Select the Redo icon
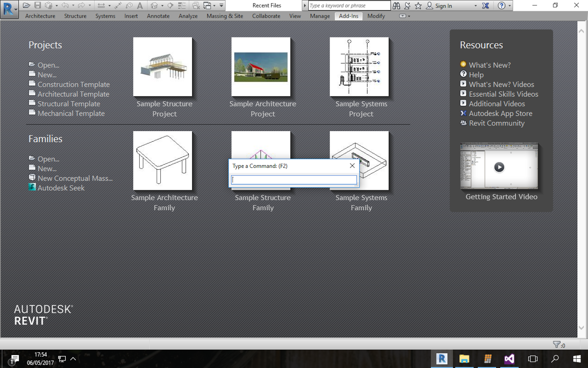Image resolution: width=588 pixels, height=368 pixels. (82, 5)
